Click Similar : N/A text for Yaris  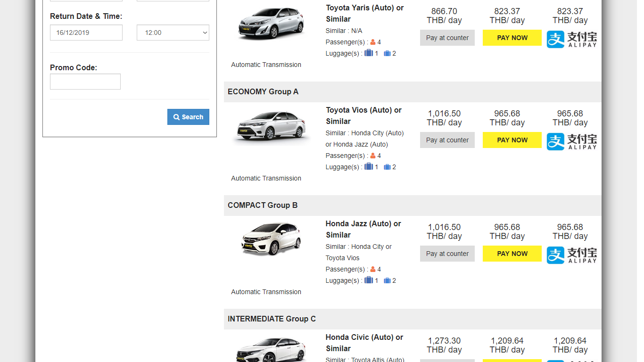[344, 31]
